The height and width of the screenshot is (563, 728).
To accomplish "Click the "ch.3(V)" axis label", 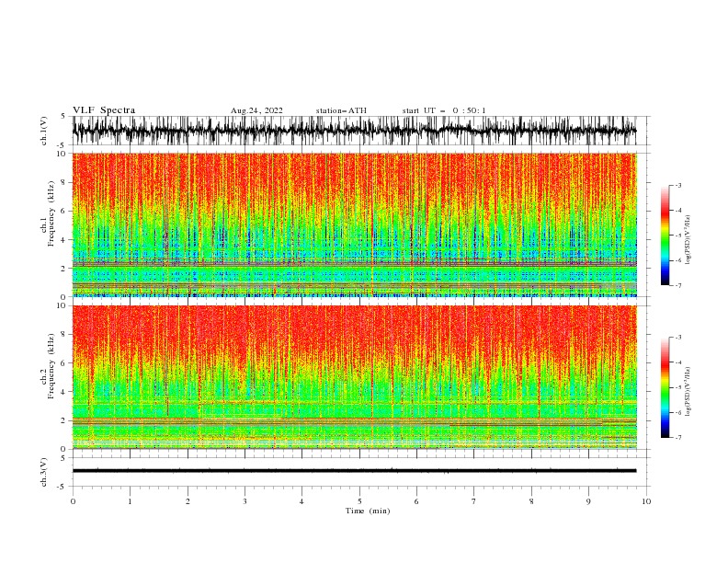I will click(x=44, y=472).
